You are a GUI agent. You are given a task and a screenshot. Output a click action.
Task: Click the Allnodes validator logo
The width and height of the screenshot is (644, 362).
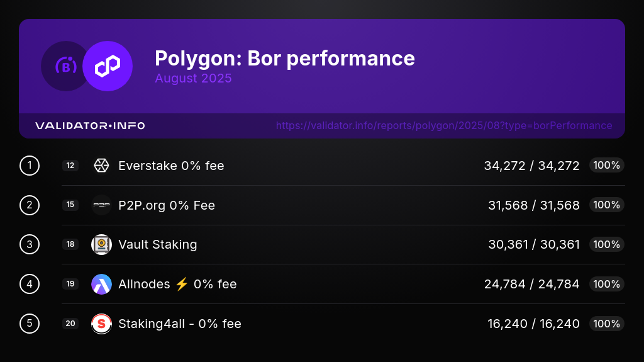pyautogui.click(x=101, y=284)
